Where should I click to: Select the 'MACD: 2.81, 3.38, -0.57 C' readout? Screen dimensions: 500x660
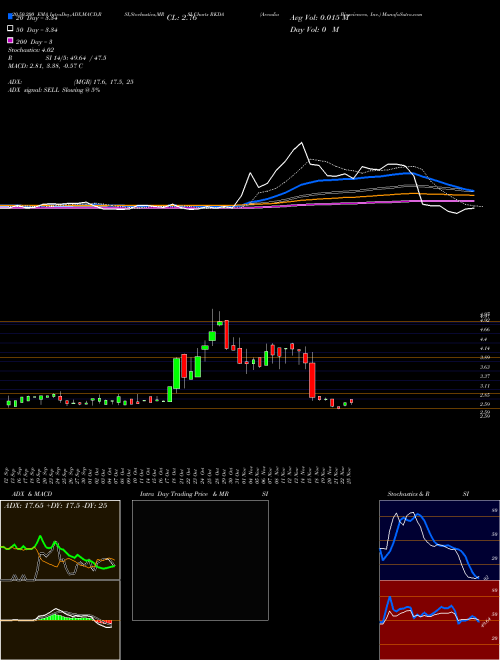[x=45, y=66]
